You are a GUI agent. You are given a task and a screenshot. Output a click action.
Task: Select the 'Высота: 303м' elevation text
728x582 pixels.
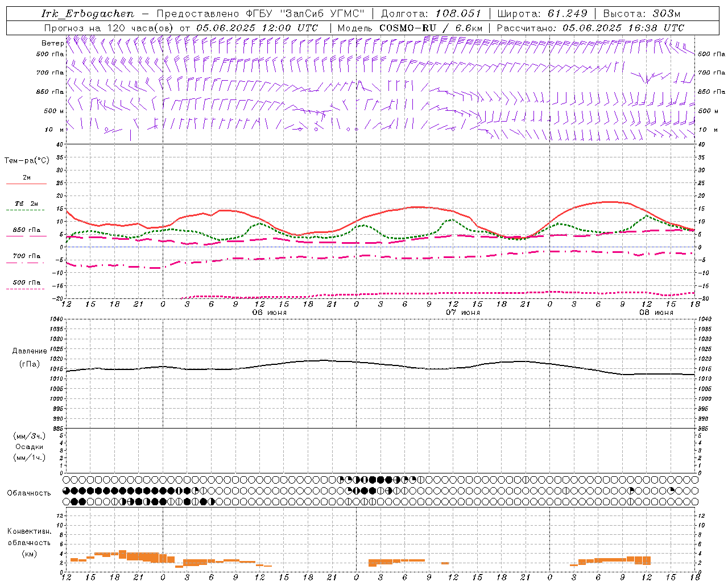(x=642, y=14)
